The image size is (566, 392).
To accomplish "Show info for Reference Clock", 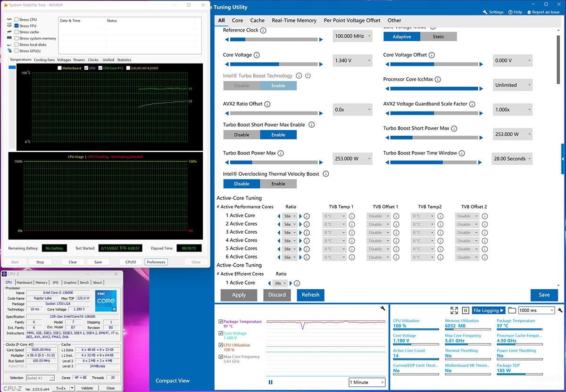I will pos(263,30).
